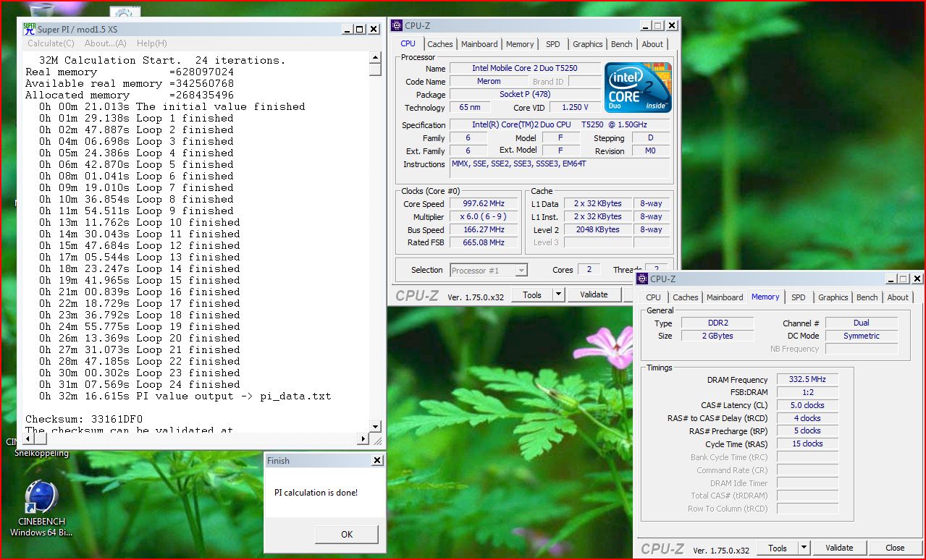Open the Calculate(C) menu in Super PI
Image resolution: width=926 pixels, height=560 pixels.
51,43
